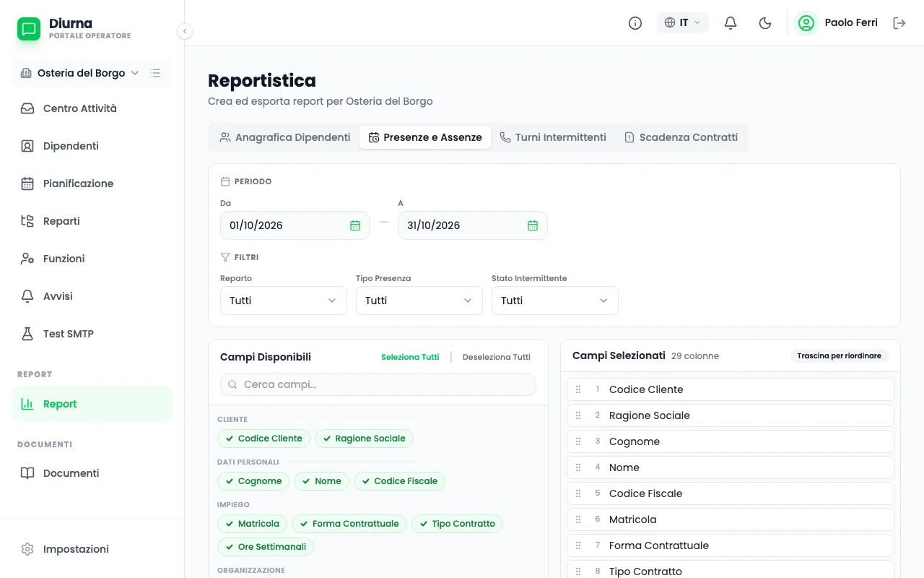924x578 pixels.
Task: Go to Centro Attività in sidebar
Action: (x=92, y=108)
